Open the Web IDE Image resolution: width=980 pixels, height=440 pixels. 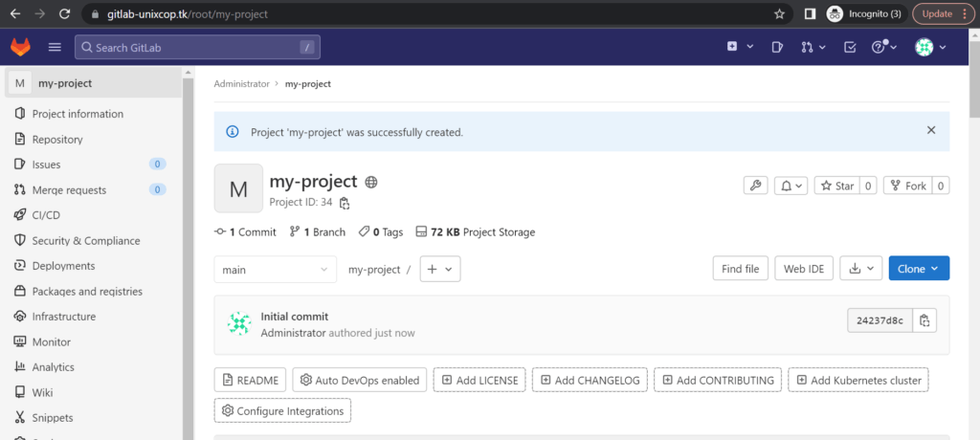pos(804,268)
